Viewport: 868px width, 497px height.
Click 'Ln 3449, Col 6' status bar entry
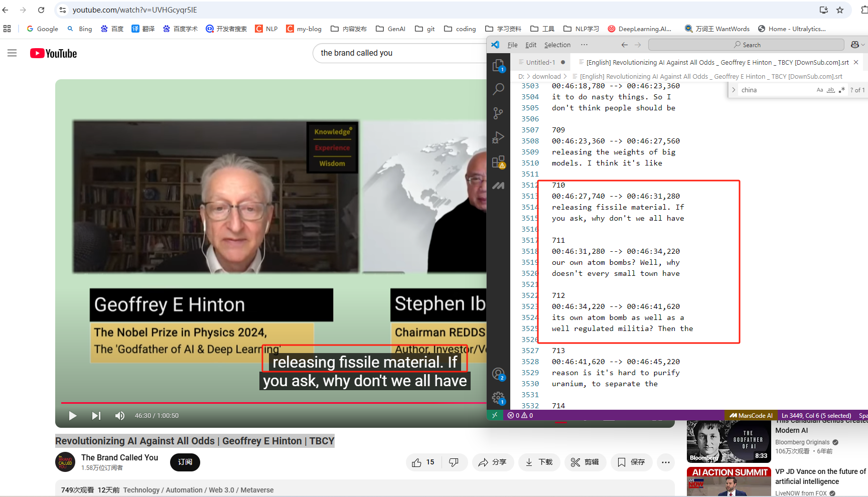pyautogui.click(x=816, y=415)
